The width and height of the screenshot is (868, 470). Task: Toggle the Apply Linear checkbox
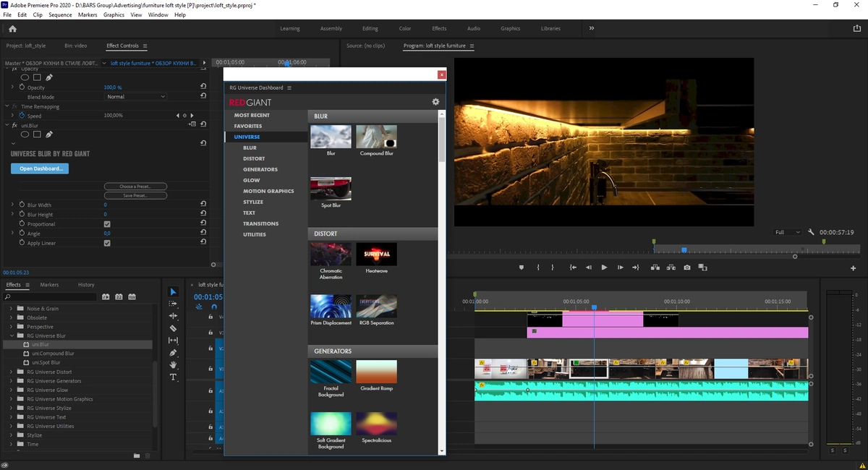(x=107, y=243)
